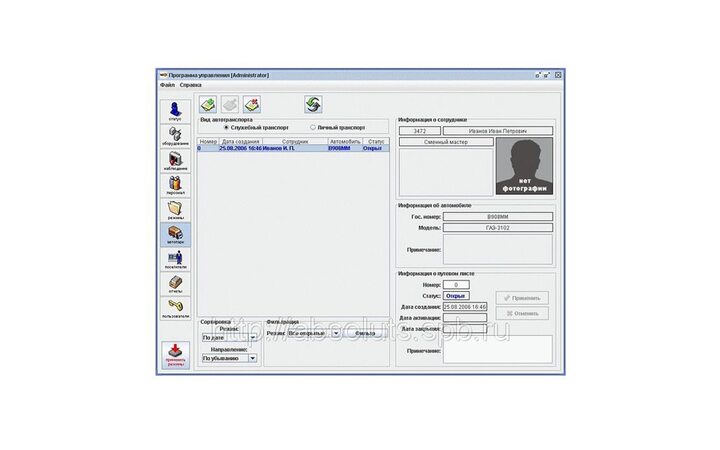Open the Справка menu
This screenshot has height=450, width=720.
click(x=190, y=85)
